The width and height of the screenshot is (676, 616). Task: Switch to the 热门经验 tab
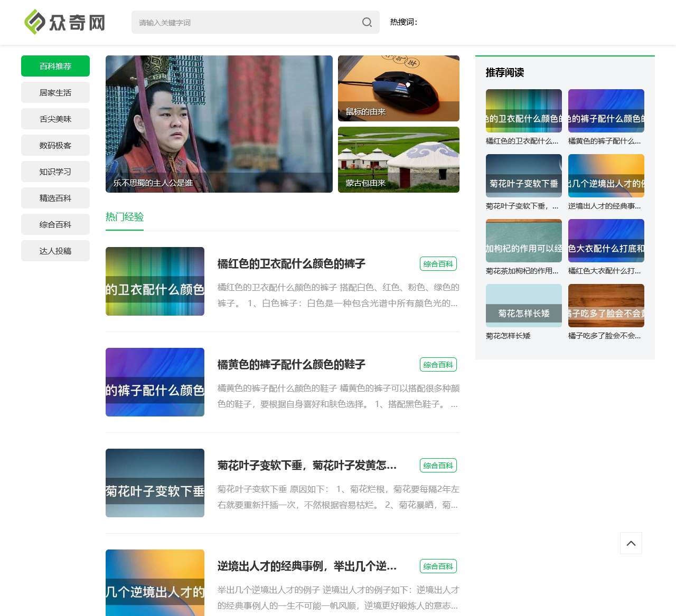coord(125,217)
